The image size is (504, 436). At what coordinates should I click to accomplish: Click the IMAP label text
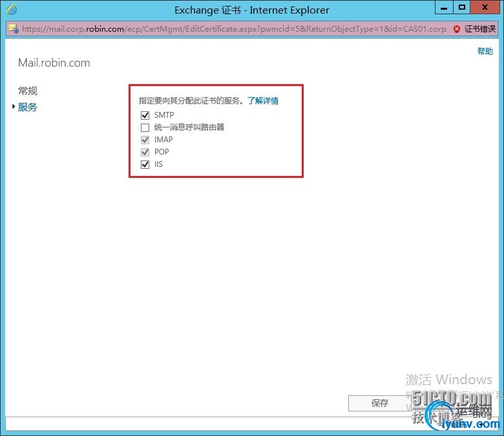pyautogui.click(x=163, y=139)
